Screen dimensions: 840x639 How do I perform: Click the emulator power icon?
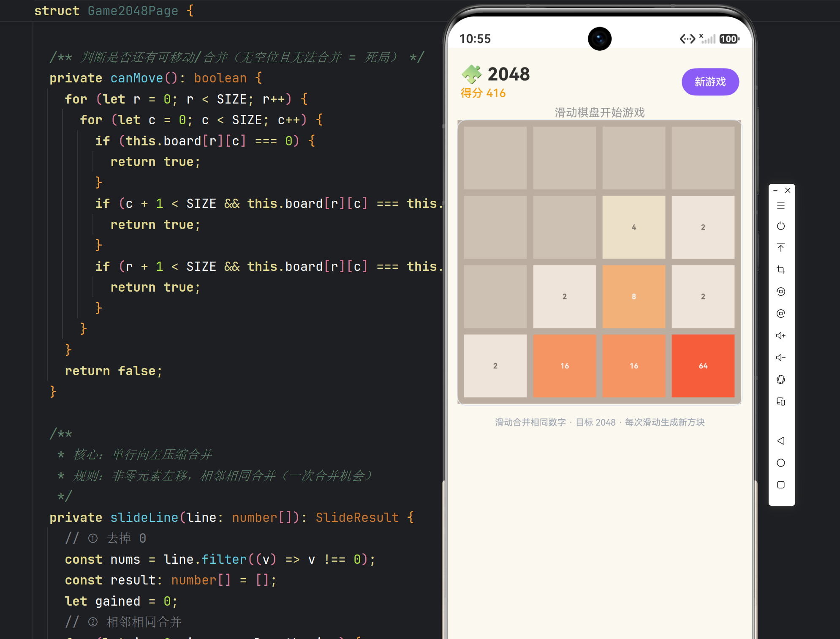[x=781, y=226]
